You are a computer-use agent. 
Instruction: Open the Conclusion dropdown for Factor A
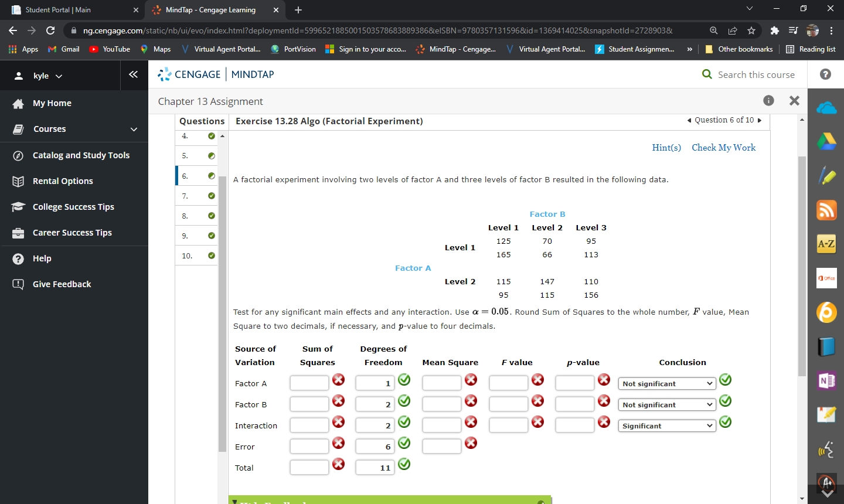(x=666, y=383)
